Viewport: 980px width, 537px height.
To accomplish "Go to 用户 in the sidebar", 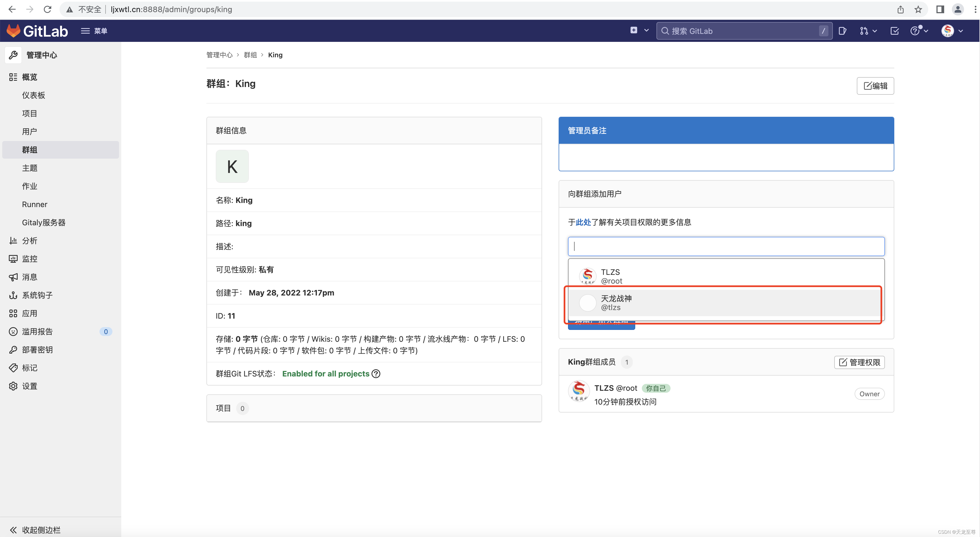I will pyautogui.click(x=30, y=131).
